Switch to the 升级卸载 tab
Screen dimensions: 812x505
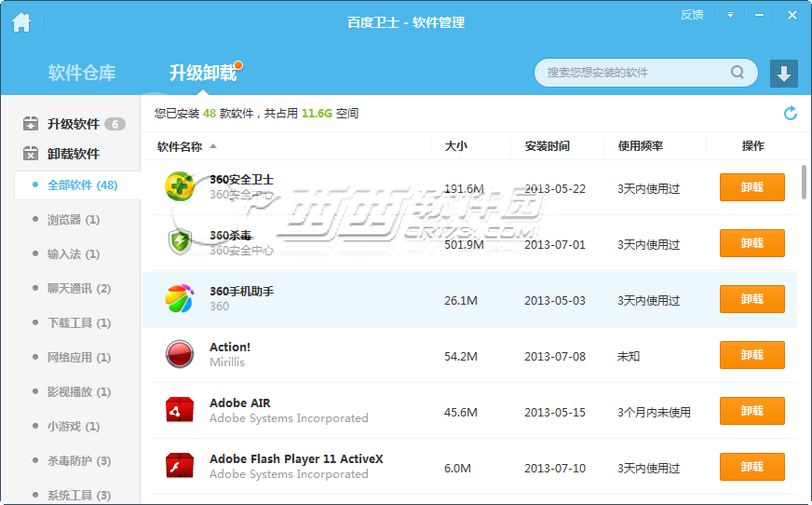pyautogui.click(x=203, y=73)
